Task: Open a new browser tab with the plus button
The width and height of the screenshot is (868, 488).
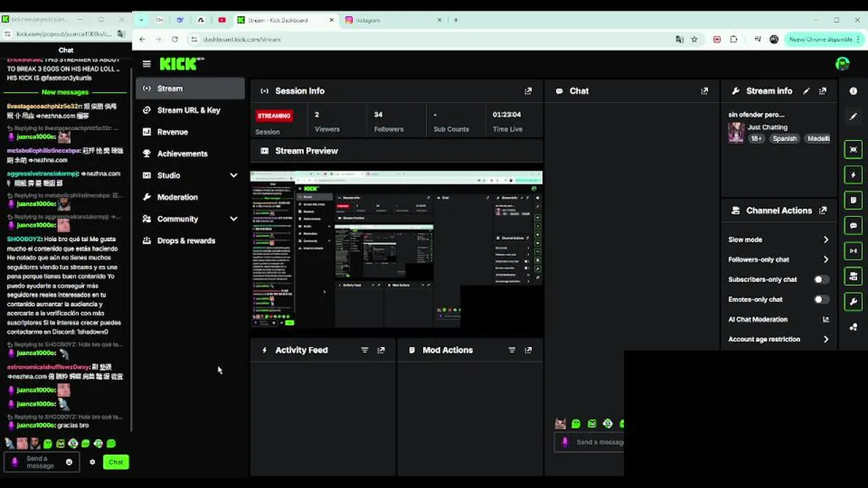Action: click(456, 20)
